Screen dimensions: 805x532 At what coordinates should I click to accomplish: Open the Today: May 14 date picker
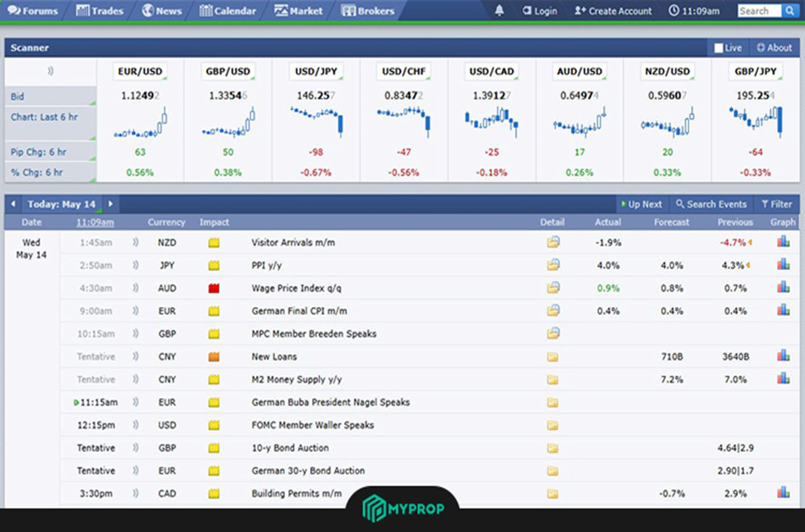pos(61,204)
